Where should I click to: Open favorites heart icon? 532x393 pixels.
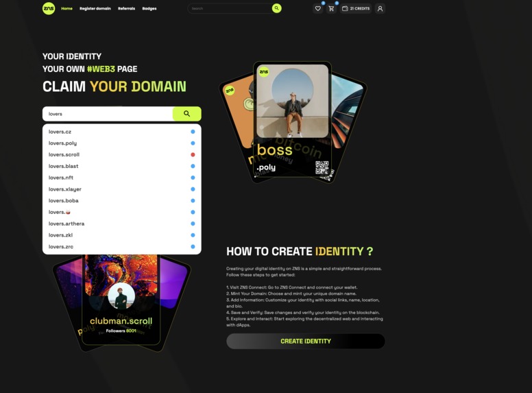click(x=318, y=8)
